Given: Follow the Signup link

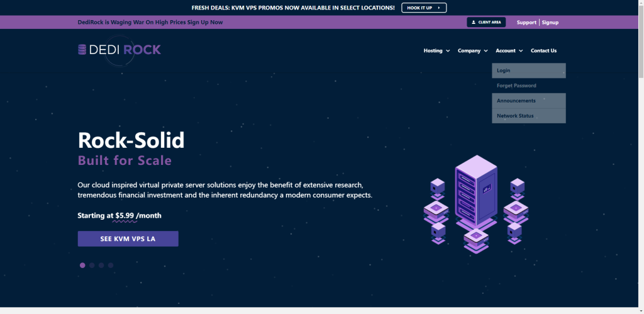Looking at the screenshot, I should pos(550,22).
